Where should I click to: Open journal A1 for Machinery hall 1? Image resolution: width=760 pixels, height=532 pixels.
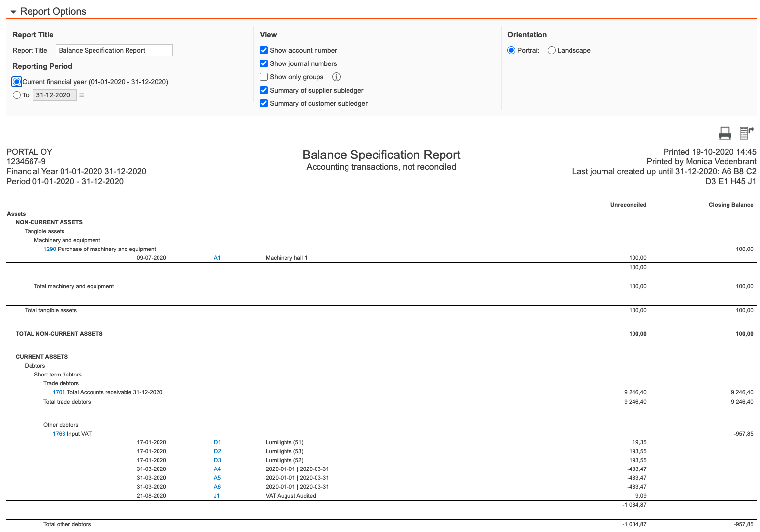coord(217,257)
